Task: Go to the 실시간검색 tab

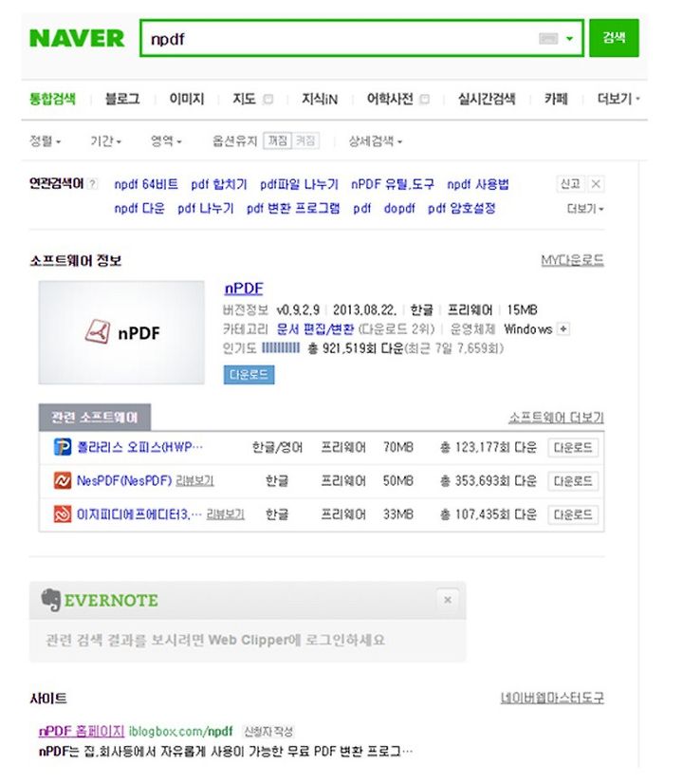Action: 487,99
